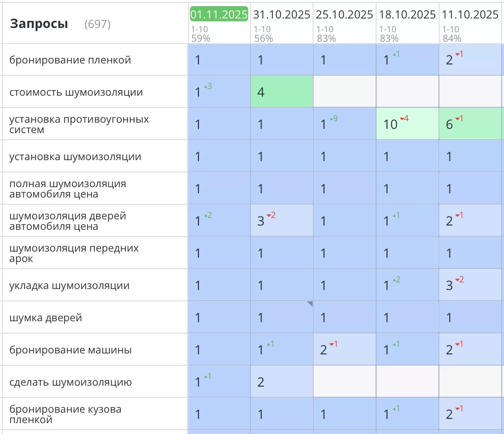Click the 31.10.2025 column header
Image resolution: width=504 pixels, height=434 pixels.
click(281, 15)
